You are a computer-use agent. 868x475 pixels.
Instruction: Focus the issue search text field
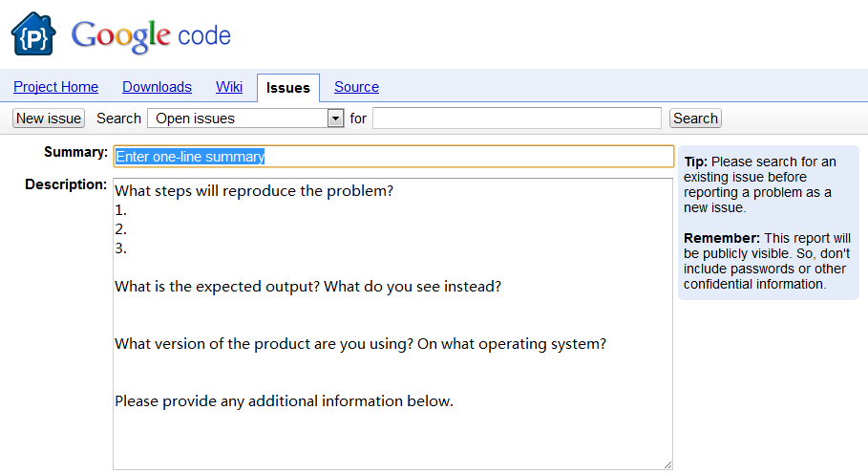pos(516,119)
